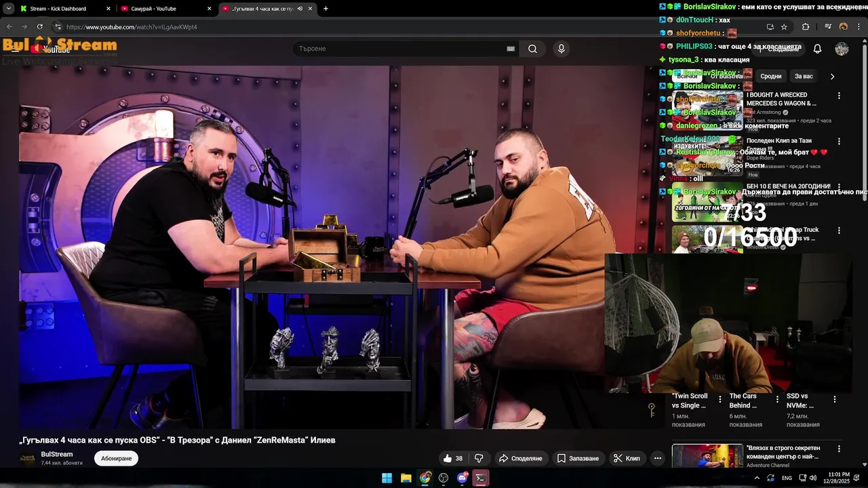
Task: Open the on-screen keyboard in search box
Action: [511, 49]
